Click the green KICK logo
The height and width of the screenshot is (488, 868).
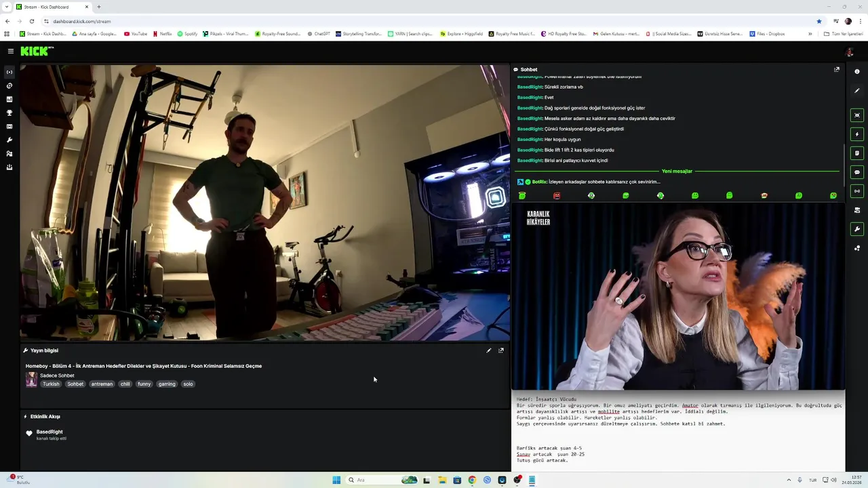click(x=37, y=51)
